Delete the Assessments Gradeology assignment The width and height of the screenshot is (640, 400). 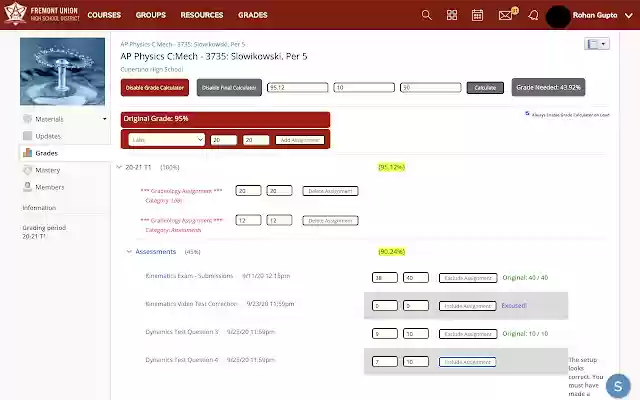coord(330,221)
